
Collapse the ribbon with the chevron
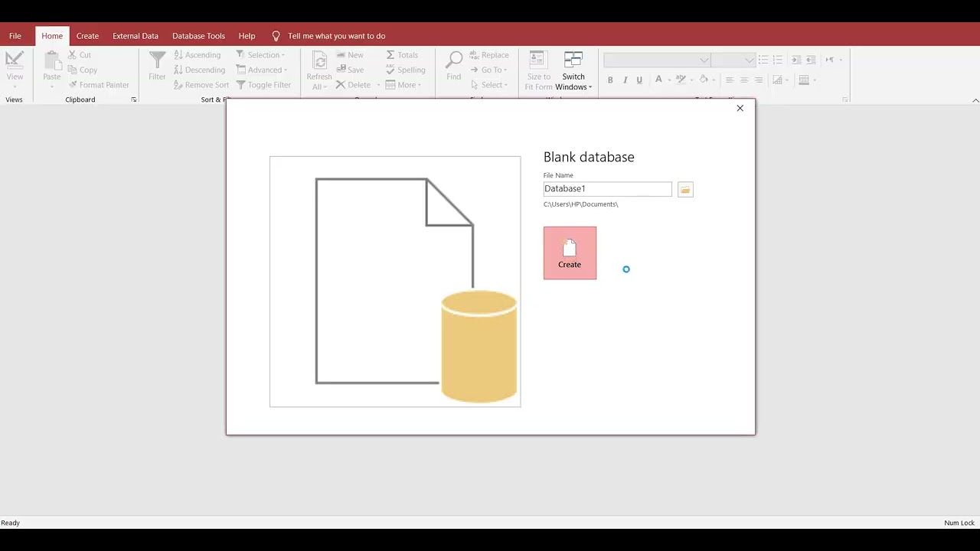tap(975, 100)
